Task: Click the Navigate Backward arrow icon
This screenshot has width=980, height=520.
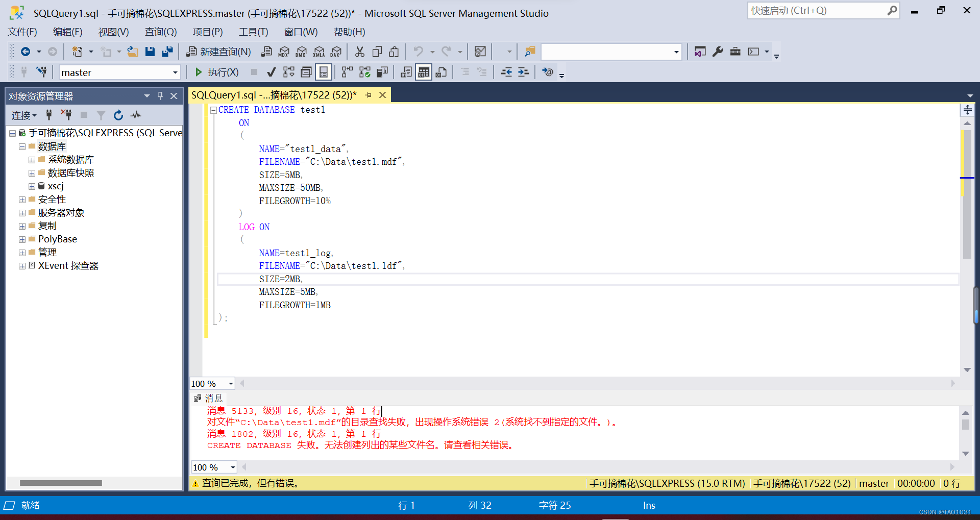Action: (x=26, y=52)
